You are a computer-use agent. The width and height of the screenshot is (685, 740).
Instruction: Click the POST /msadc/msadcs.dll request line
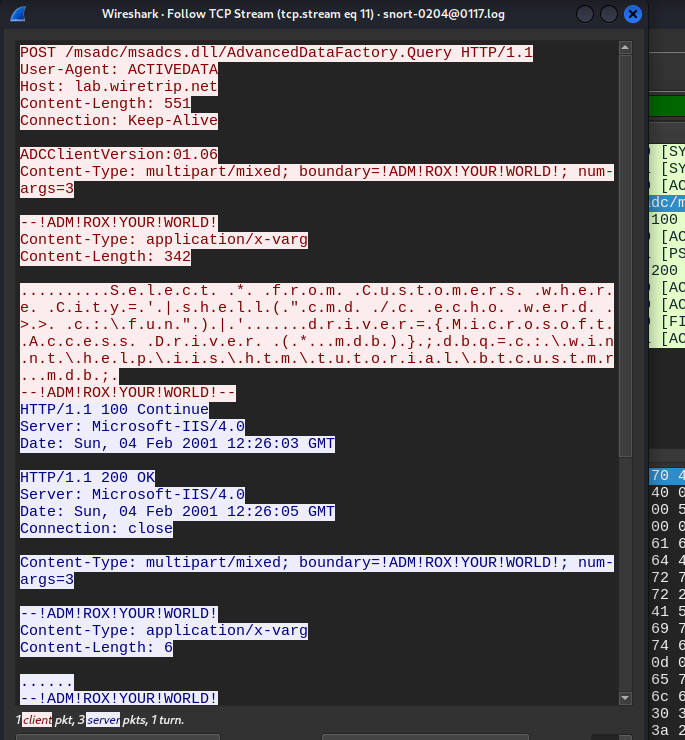click(276, 52)
